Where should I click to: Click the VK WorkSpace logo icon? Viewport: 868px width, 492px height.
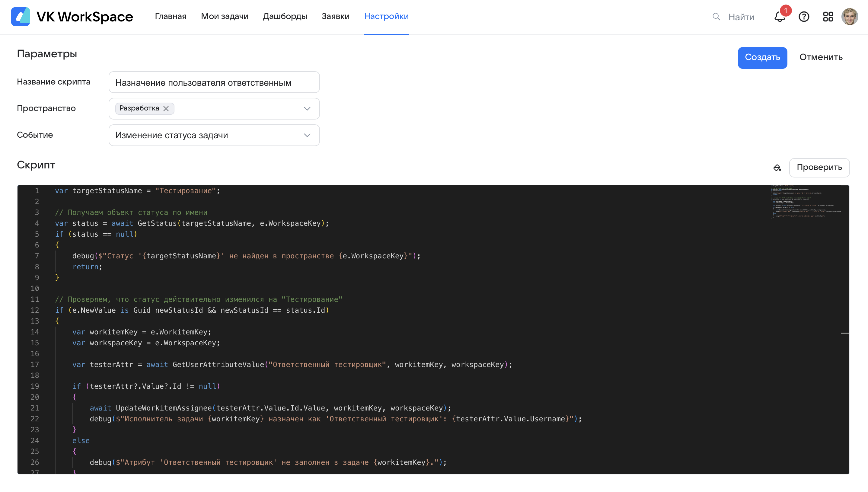pos(20,17)
